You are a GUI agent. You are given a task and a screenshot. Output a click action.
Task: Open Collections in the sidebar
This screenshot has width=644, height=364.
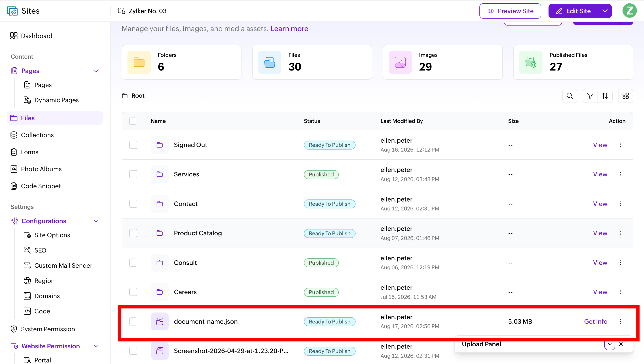point(32,135)
